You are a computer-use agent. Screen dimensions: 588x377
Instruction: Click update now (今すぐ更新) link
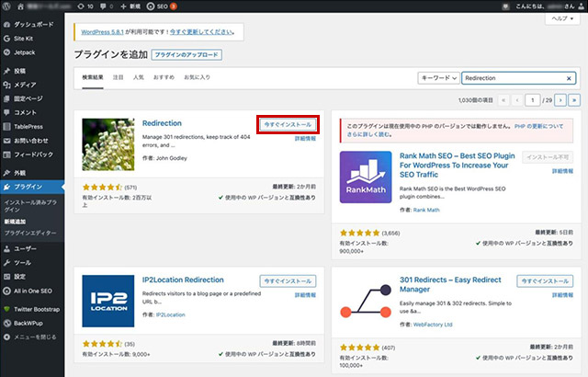[201, 32]
